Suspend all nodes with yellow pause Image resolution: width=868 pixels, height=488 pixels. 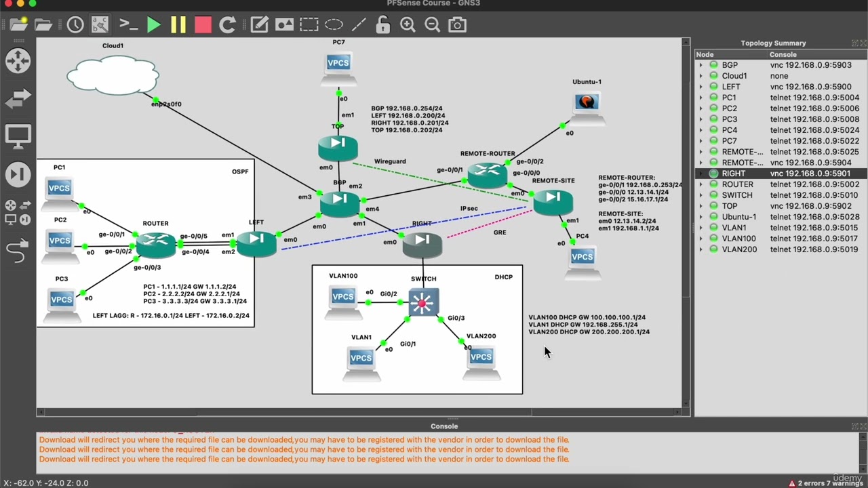point(178,25)
